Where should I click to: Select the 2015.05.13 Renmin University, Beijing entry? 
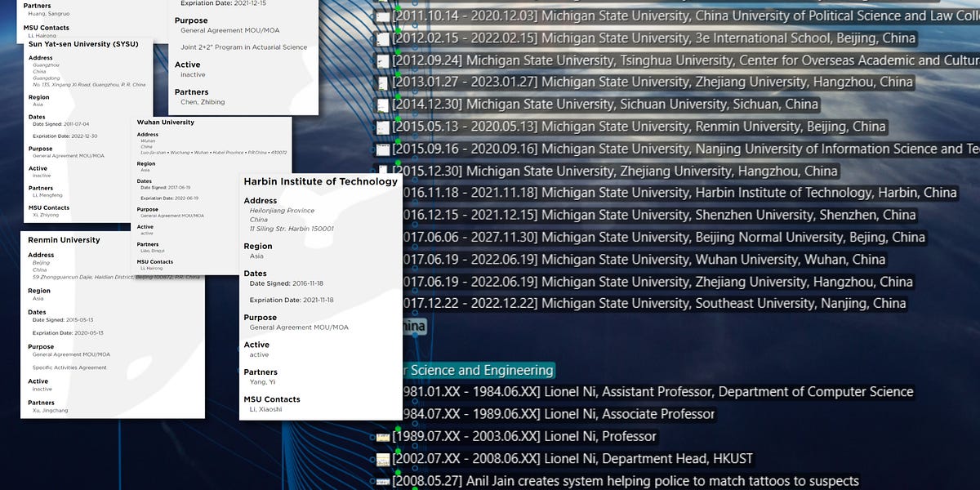(x=639, y=127)
